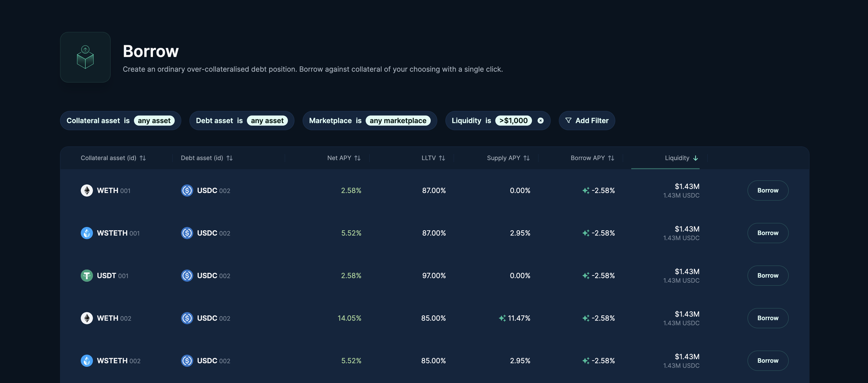Click the WSTETH 001 droplet token icon
868x383 pixels.
pos(87,233)
